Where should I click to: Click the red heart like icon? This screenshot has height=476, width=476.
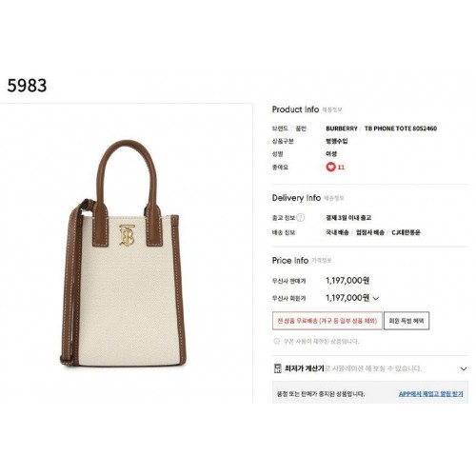click(330, 167)
